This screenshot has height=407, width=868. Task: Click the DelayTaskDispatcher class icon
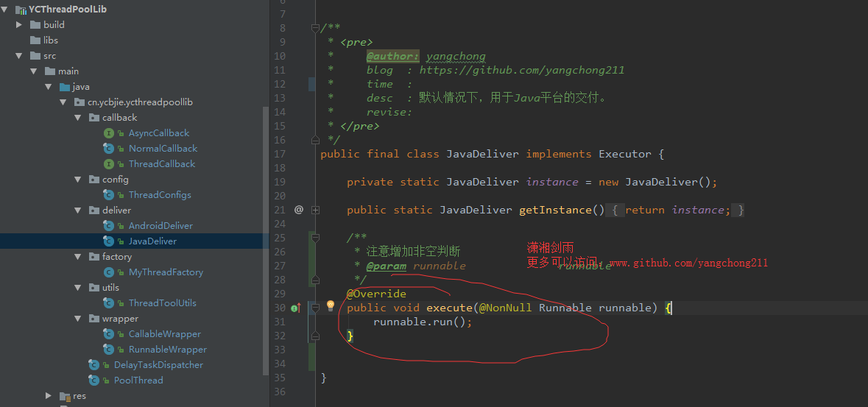point(94,366)
